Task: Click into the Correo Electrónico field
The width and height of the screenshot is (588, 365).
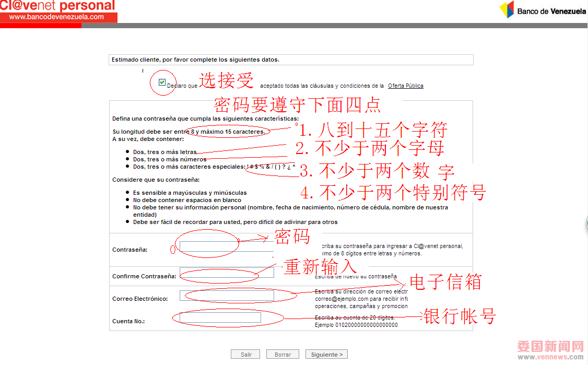Action: [227, 296]
